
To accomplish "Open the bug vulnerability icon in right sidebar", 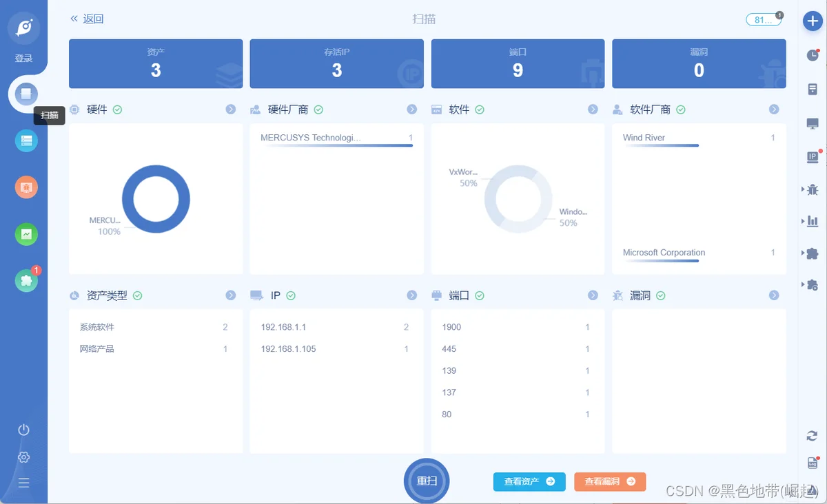I will [x=813, y=189].
